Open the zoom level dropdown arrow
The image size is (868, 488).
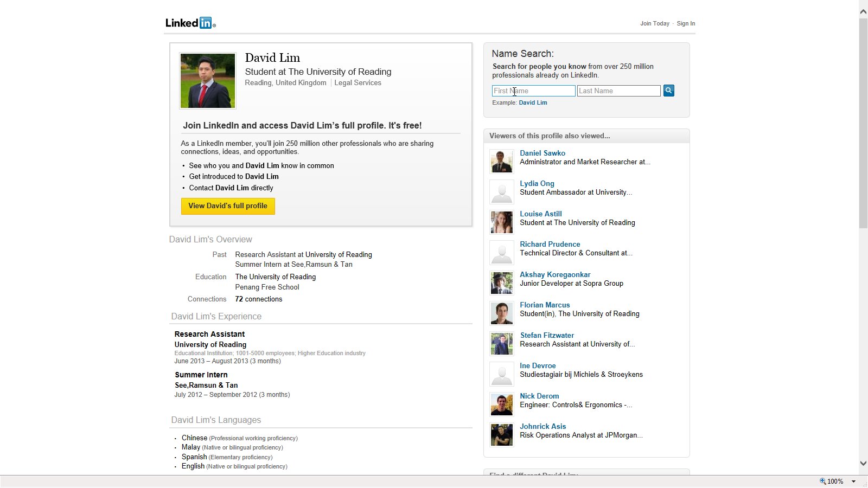[853, 481]
